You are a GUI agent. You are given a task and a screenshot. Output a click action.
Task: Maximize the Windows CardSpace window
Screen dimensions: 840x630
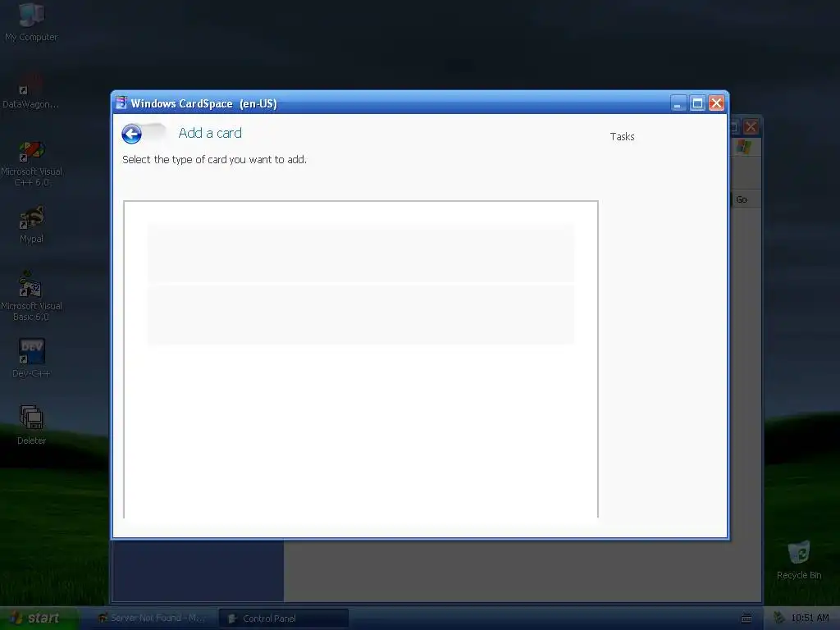point(697,103)
